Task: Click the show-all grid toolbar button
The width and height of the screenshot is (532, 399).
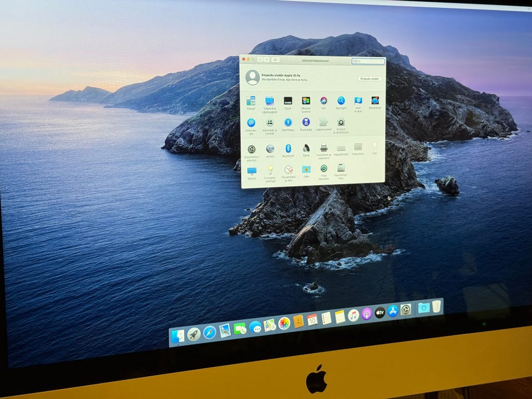Action: (275, 60)
